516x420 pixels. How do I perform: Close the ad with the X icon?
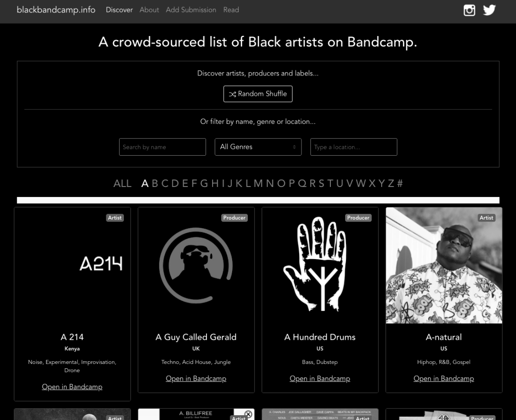(248, 414)
